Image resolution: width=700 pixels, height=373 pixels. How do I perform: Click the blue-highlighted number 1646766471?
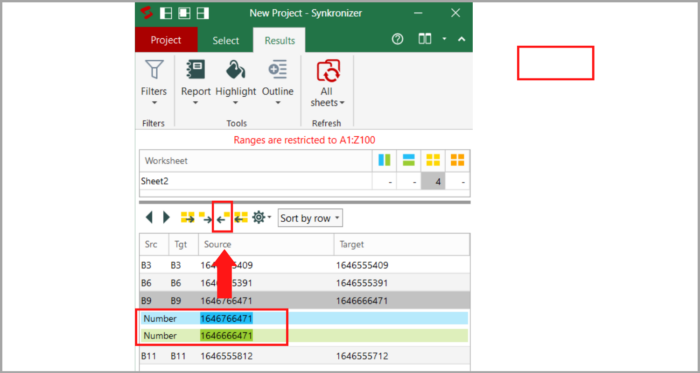227,319
